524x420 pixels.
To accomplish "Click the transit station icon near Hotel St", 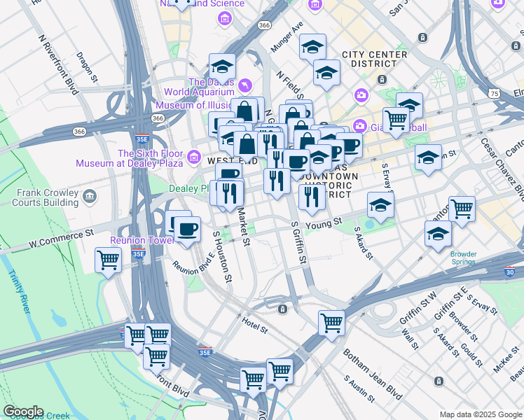I will (283, 309).
